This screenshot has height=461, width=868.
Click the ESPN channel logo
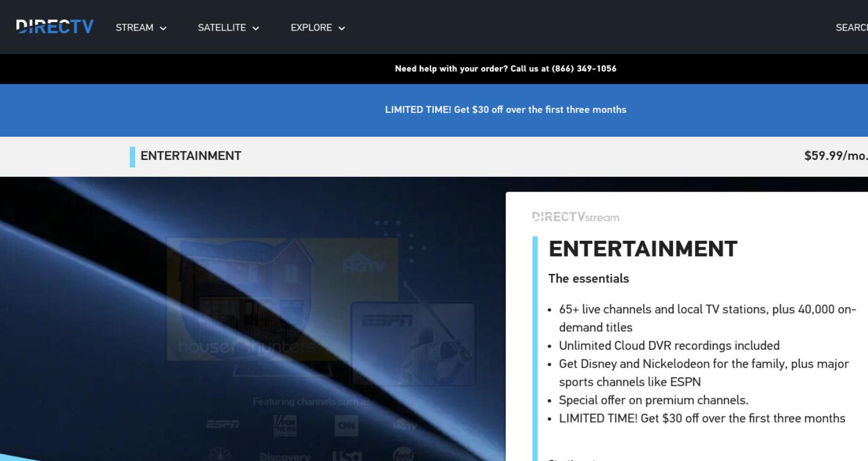coord(222,424)
